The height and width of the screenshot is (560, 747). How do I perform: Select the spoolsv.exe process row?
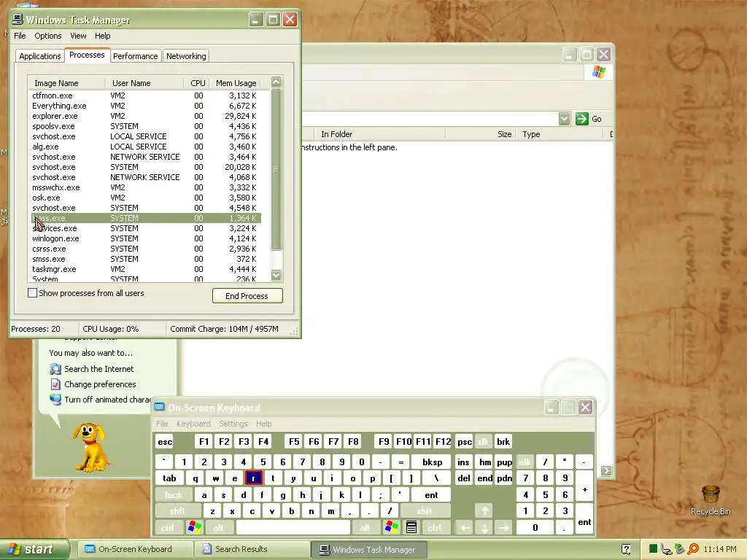point(144,126)
